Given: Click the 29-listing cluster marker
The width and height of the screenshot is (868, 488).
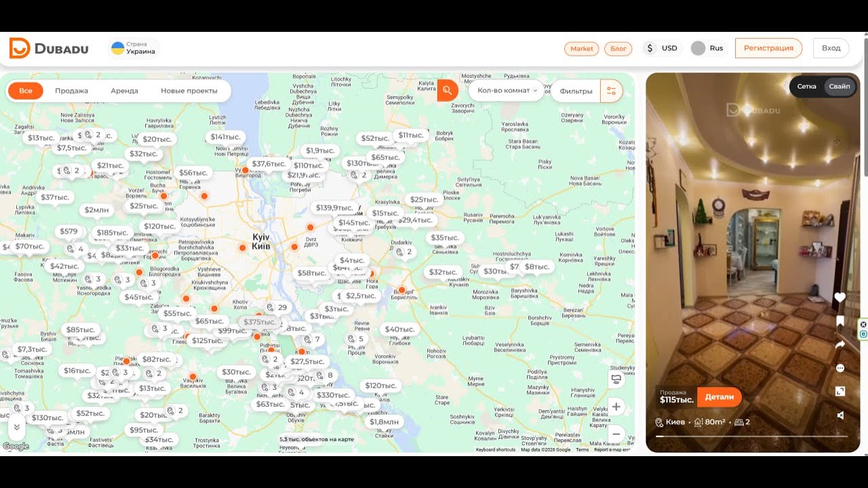Looking at the screenshot, I should pos(277,308).
